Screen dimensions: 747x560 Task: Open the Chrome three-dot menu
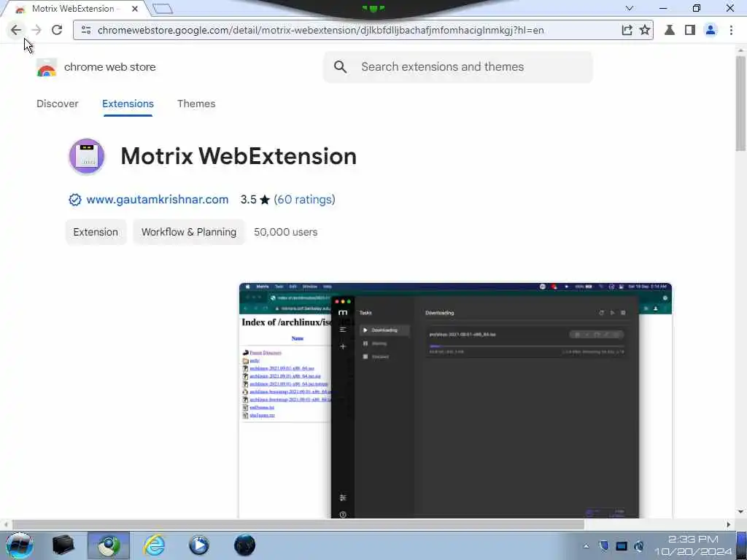tap(731, 30)
